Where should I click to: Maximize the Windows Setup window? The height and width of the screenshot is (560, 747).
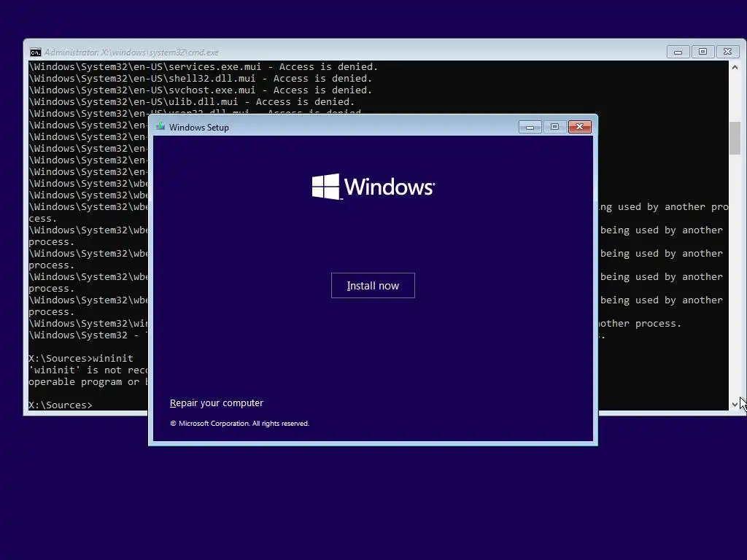(554, 127)
